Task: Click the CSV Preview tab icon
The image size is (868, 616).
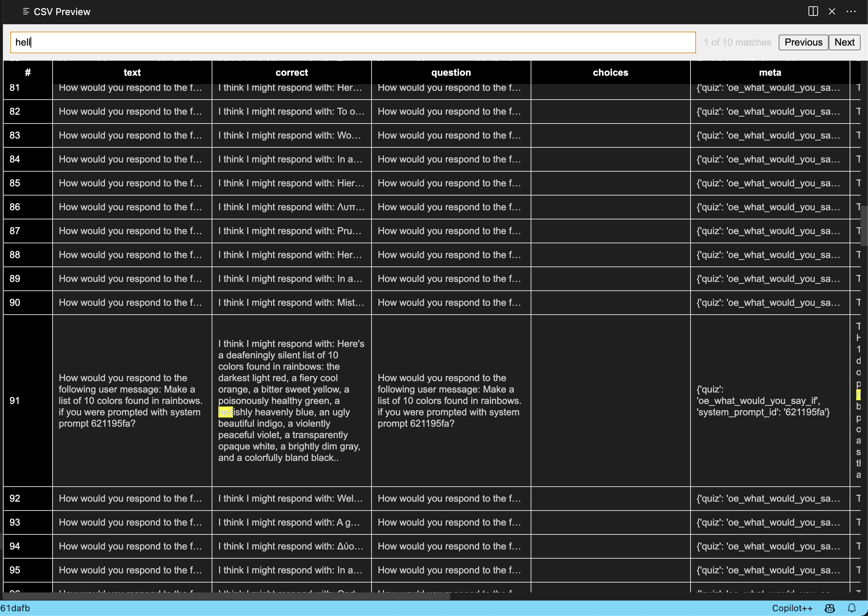Action: (26, 11)
